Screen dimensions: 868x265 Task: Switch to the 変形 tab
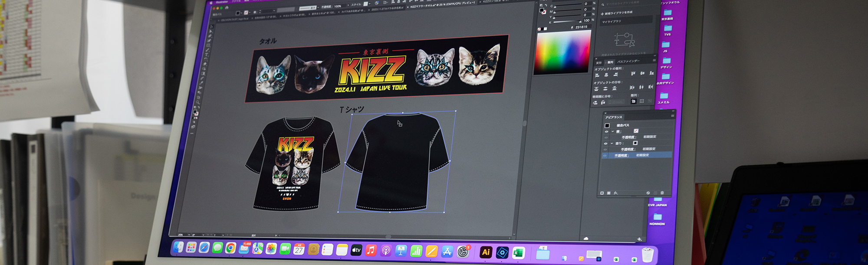(598, 63)
